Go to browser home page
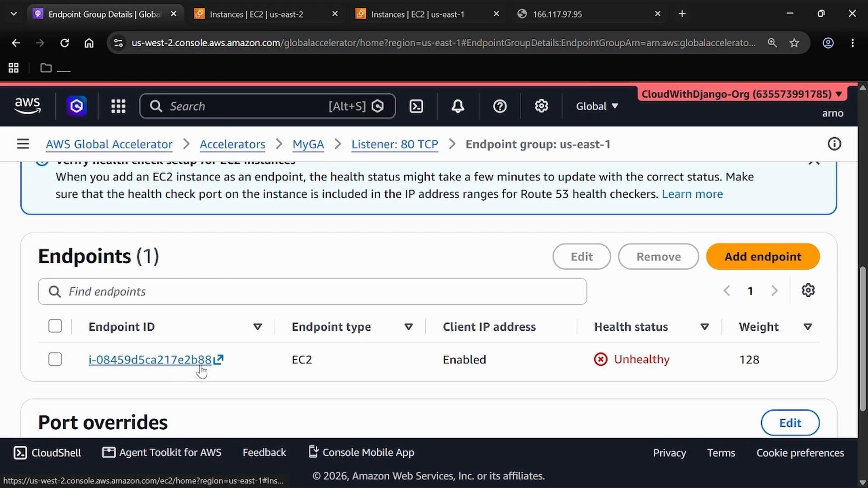This screenshot has width=868, height=488. click(x=89, y=43)
